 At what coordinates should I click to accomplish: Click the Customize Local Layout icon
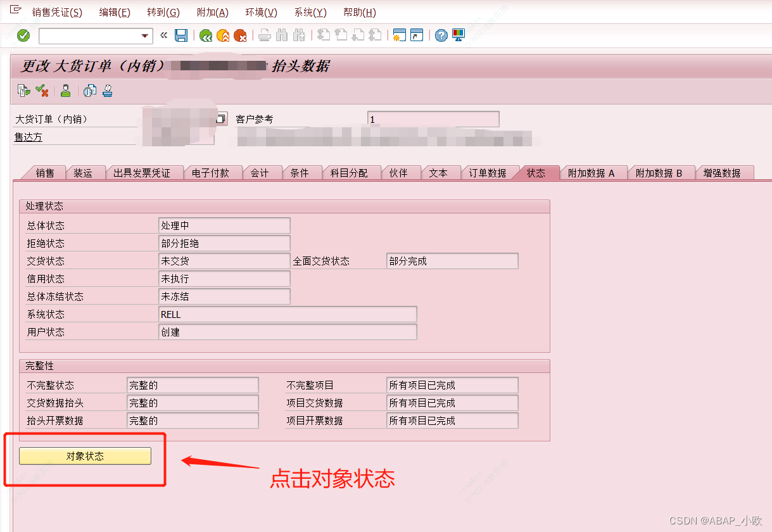(458, 35)
